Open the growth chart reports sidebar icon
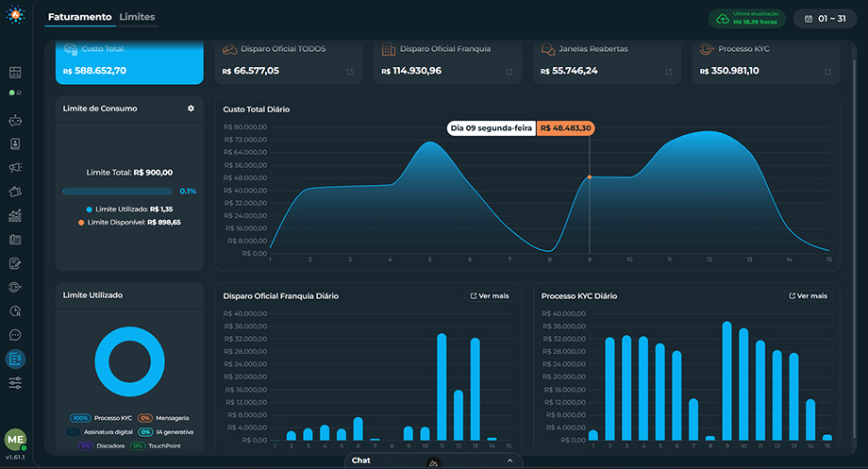 (x=15, y=215)
